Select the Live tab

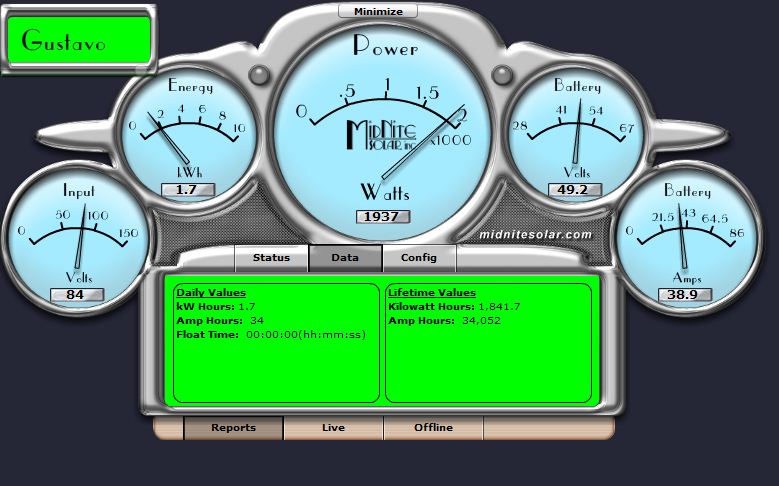point(333,428)
